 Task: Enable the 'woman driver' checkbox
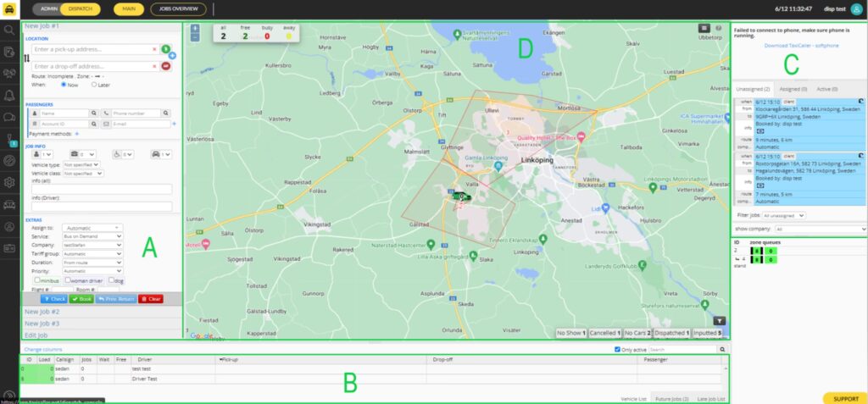69,280
